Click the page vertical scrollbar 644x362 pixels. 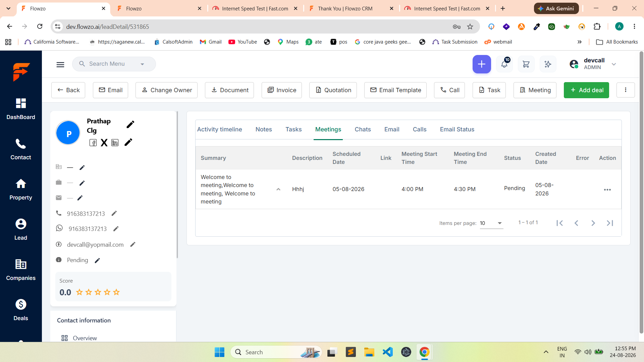point(641,193)
